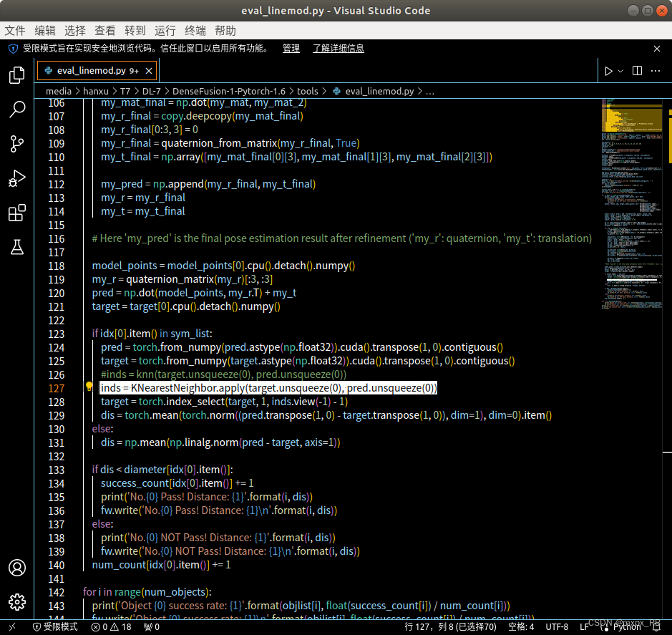This screenshot has width=672, height=635.
Task: Change Python language mode in status bar
Action: (628, 627)
